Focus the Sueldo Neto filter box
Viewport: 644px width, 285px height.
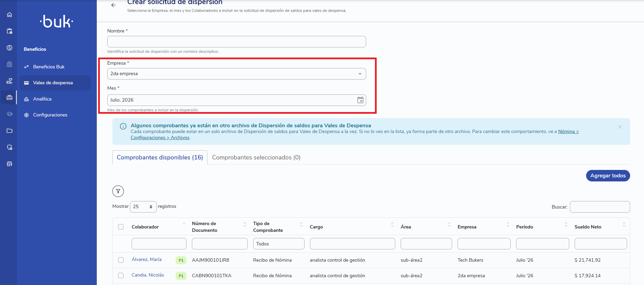pos(601,244)
